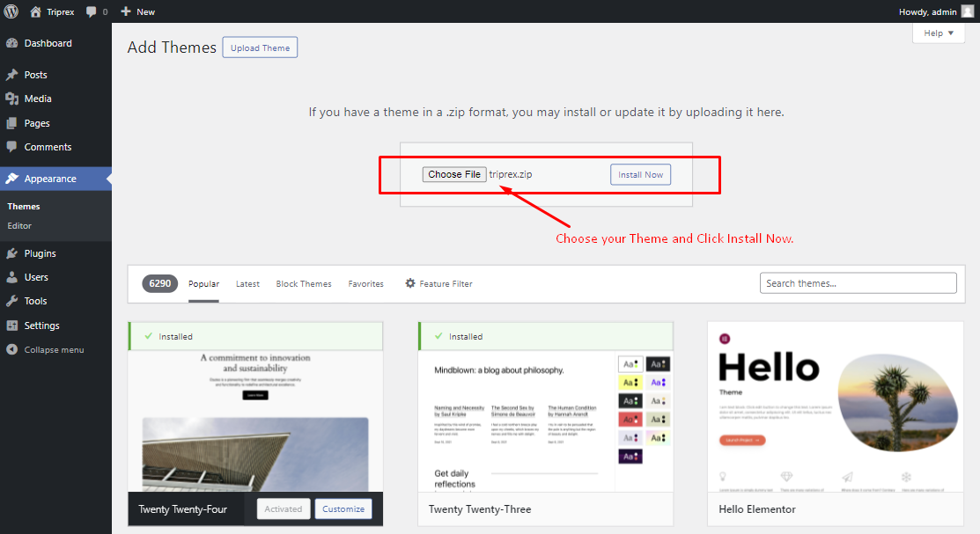Open the Triprex site home icon
980x534 pixels.
tap(35, 11)
